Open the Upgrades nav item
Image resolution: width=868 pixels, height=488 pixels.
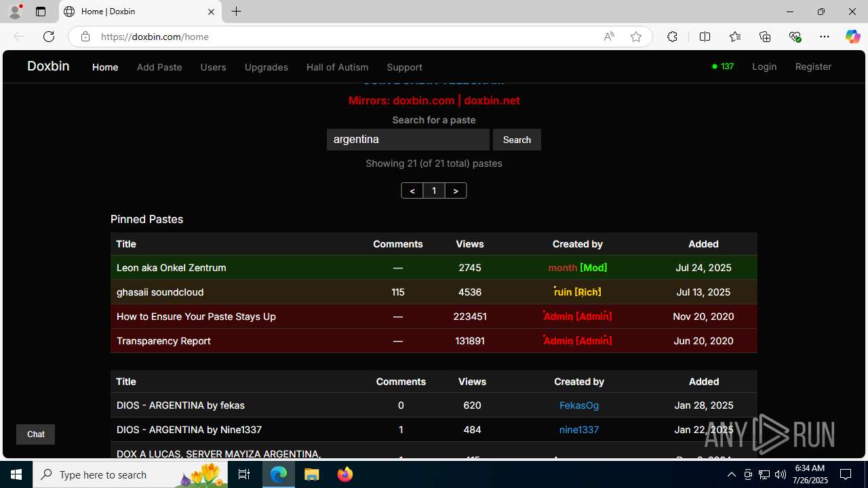[x=267, y=67]
